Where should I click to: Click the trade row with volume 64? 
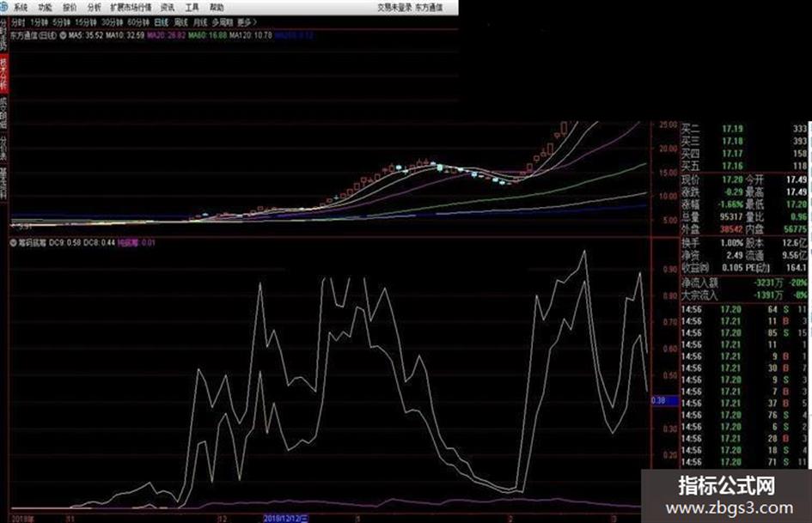(x=745, y=309)
